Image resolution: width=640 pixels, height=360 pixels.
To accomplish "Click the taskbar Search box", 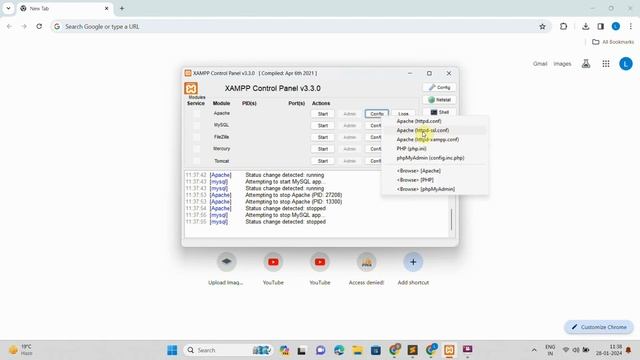I will tap(229, 350).
